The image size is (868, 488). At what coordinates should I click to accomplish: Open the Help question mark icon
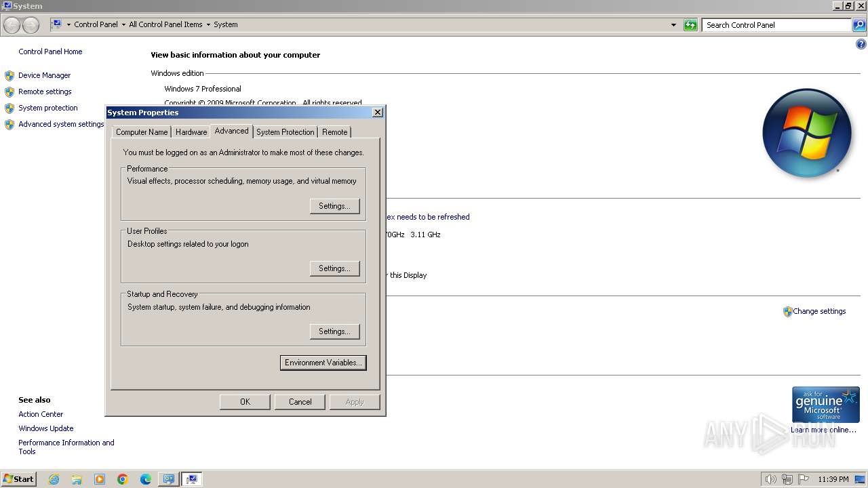pos(861,44)
